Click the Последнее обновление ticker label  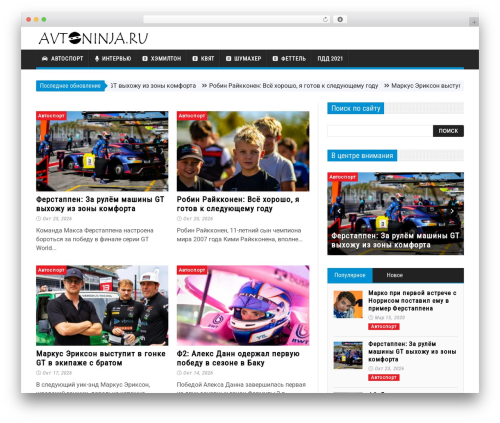click(x=70, y=86)
